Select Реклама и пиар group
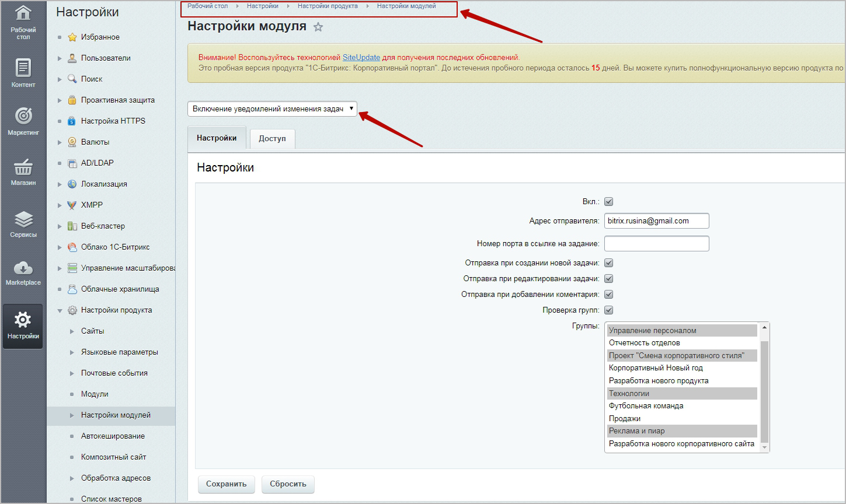This screenshot has width=846, height=504. 682,431
